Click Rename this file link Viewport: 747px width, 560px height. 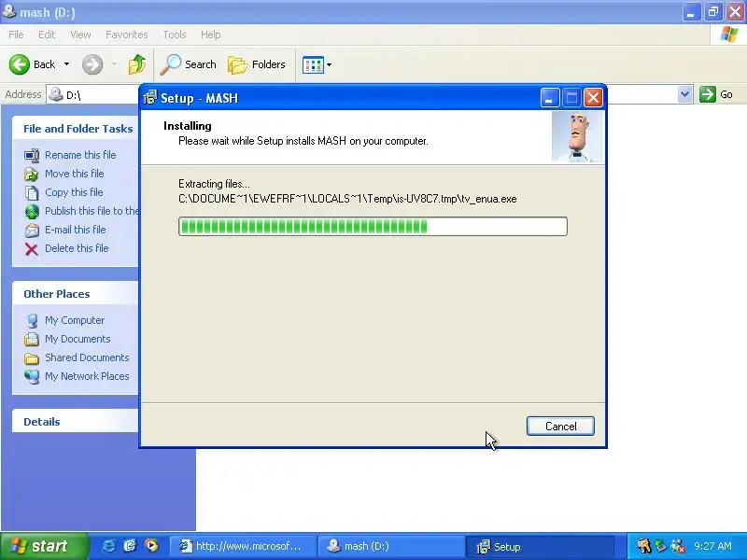tap(80, 155)
